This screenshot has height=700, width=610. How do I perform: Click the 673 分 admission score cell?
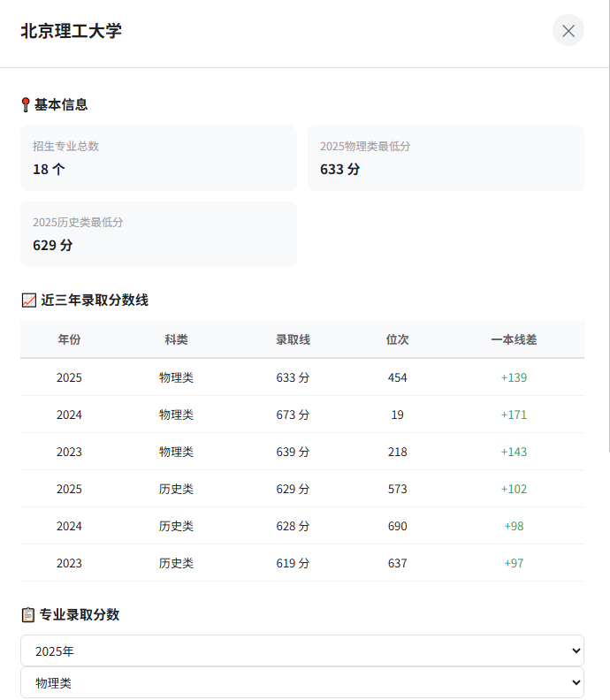pos(293,415)
